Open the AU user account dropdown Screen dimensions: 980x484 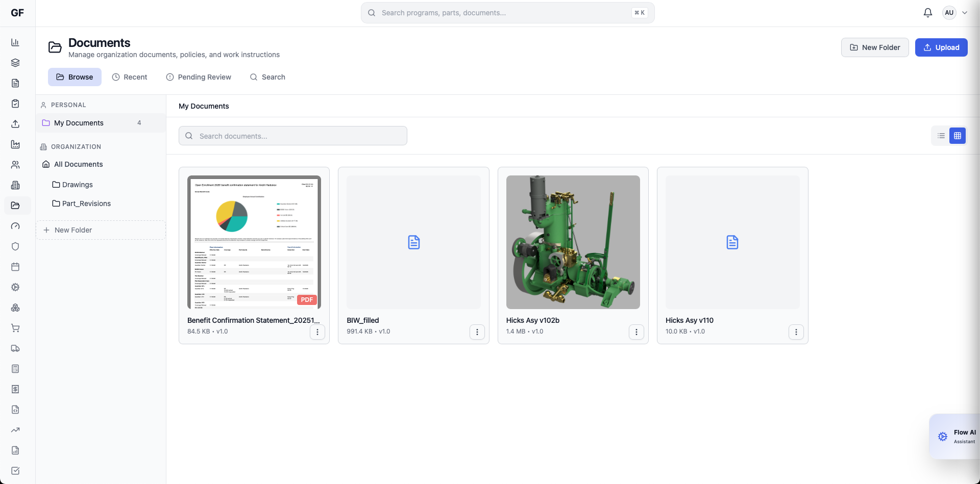point(954,13)
